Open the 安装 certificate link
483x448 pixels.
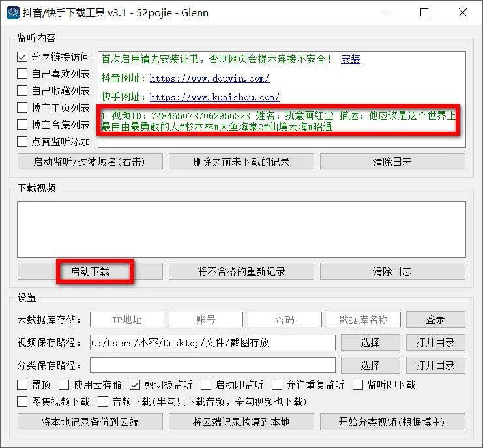click(x=351, y=59)
